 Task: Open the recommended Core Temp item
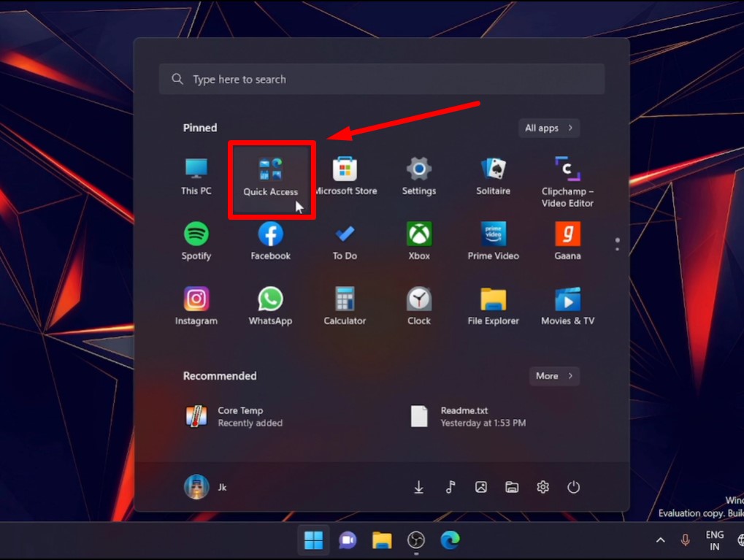pos(234,417)
